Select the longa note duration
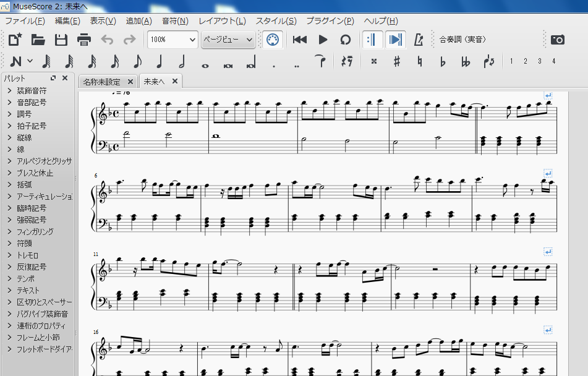Screen dimensions: 588x376 (251, 61)
